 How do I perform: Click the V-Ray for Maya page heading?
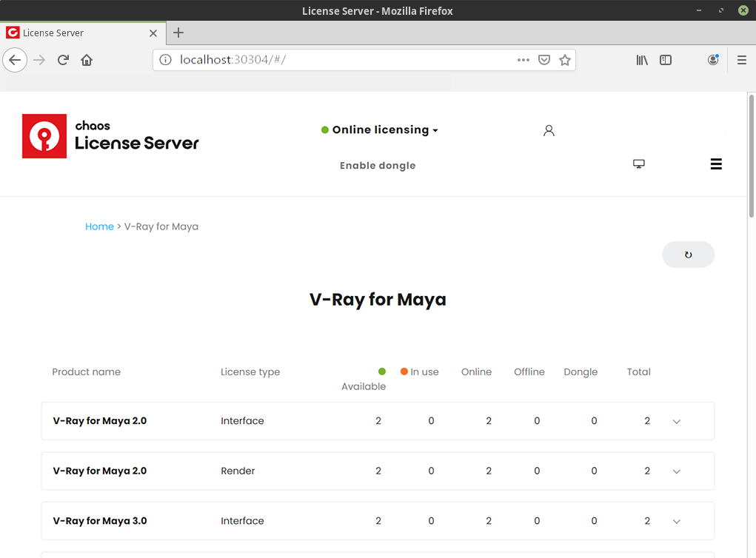[x=378, y=300]
